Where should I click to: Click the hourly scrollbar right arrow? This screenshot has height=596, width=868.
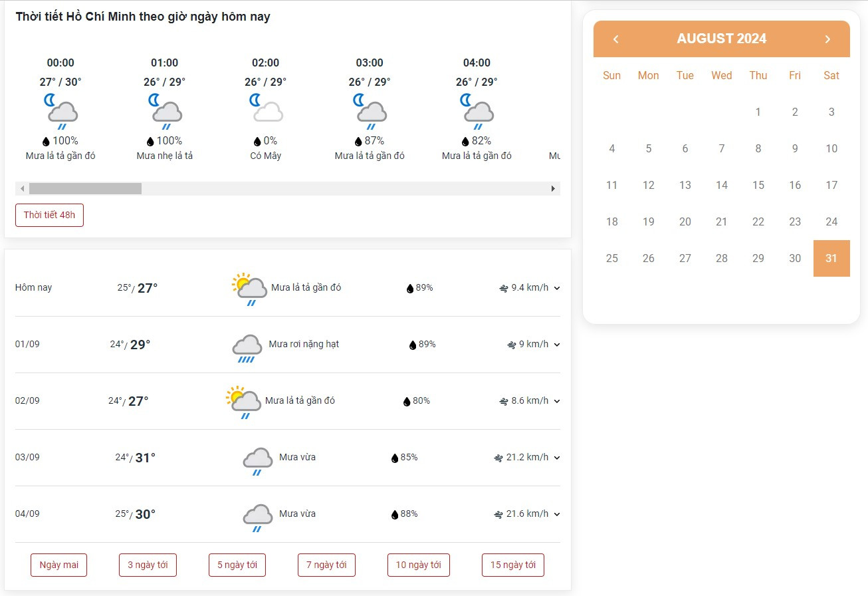tap(553, 189)
